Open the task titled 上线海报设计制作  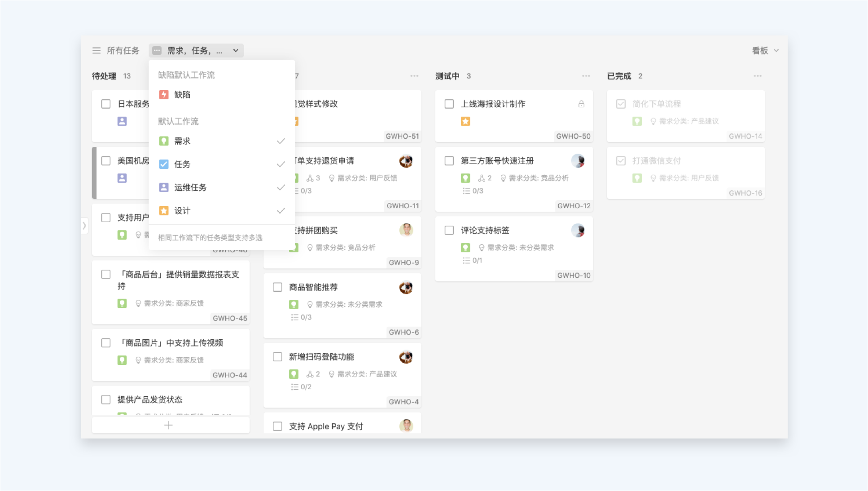[493, 104]
